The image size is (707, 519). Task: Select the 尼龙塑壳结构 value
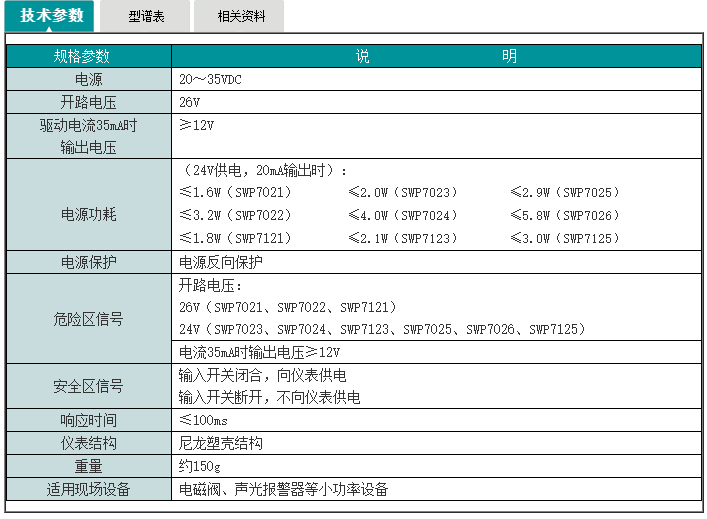(220, 443)
